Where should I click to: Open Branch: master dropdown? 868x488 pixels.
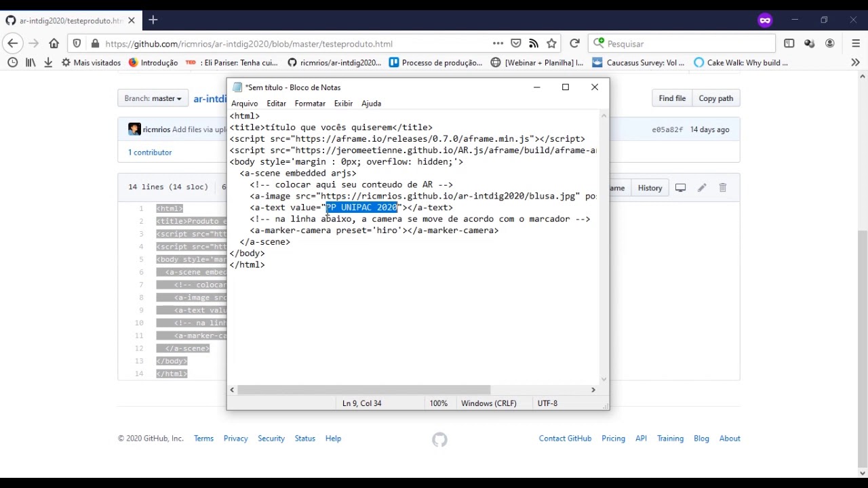pos(153,98)
